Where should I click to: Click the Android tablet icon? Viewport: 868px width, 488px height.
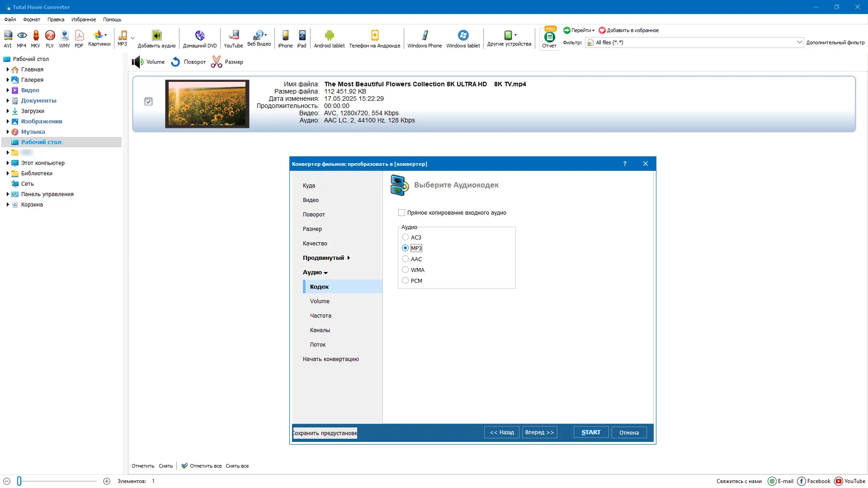pyautogui.click(x=329, y=36)
